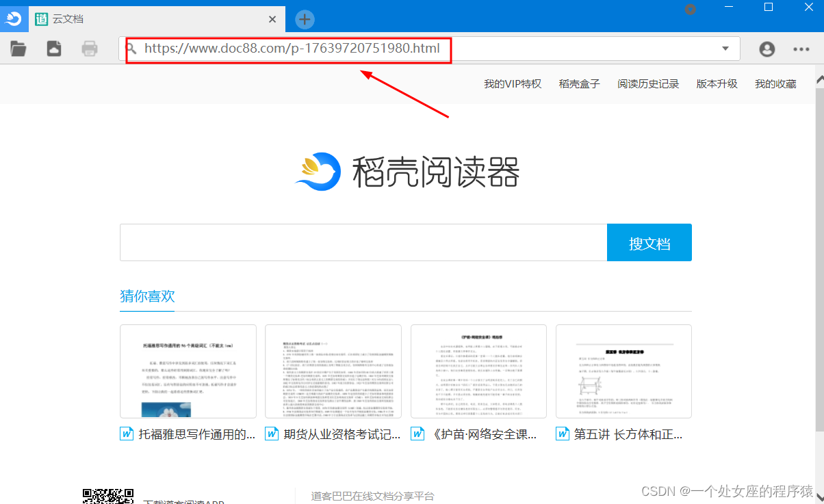Click the open folder icon in toolbar
The width and height of the screenshot is (824, 504).
coord(18,49)
